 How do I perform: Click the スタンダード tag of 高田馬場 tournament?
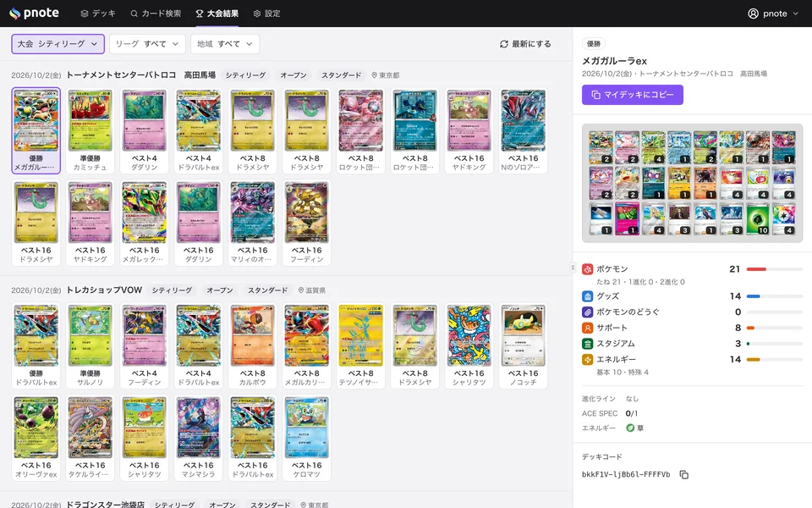(x=341, y=75)
